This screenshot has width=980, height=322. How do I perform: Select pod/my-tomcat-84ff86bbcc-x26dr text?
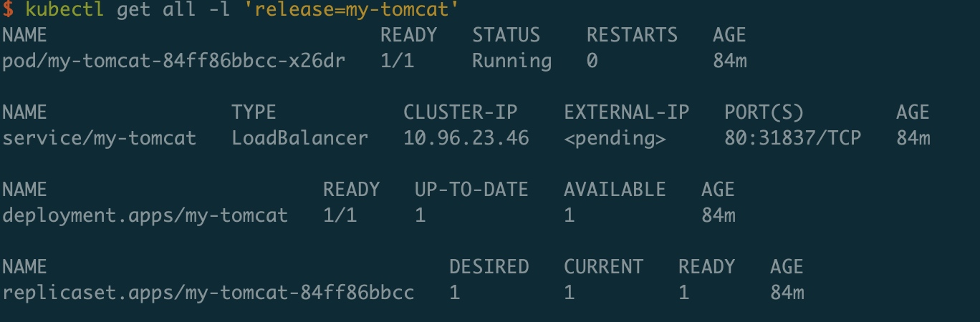174,62
